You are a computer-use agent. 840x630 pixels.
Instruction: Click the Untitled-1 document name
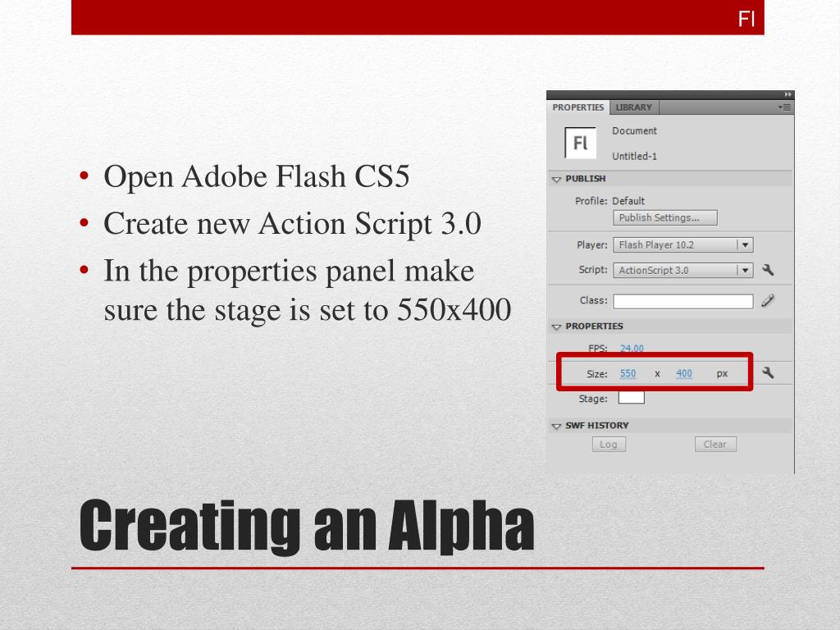634,157
